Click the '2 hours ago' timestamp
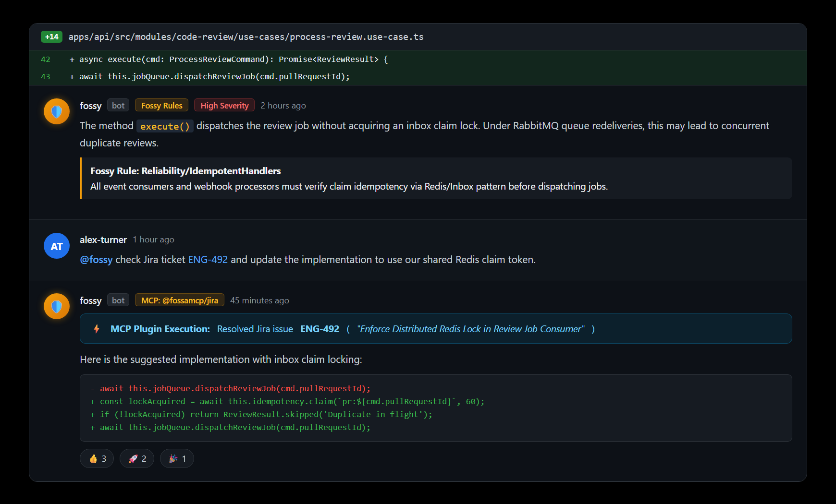Viewport: 836px width, 504px height. [x=283, y=106]
